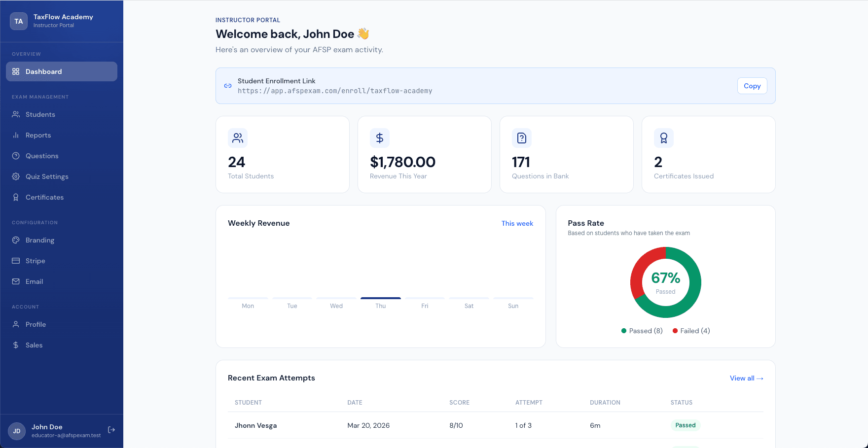Select the Students icon in sidebar
The height and width of the screenshot is (448, 868).
(x=16, y=114)
